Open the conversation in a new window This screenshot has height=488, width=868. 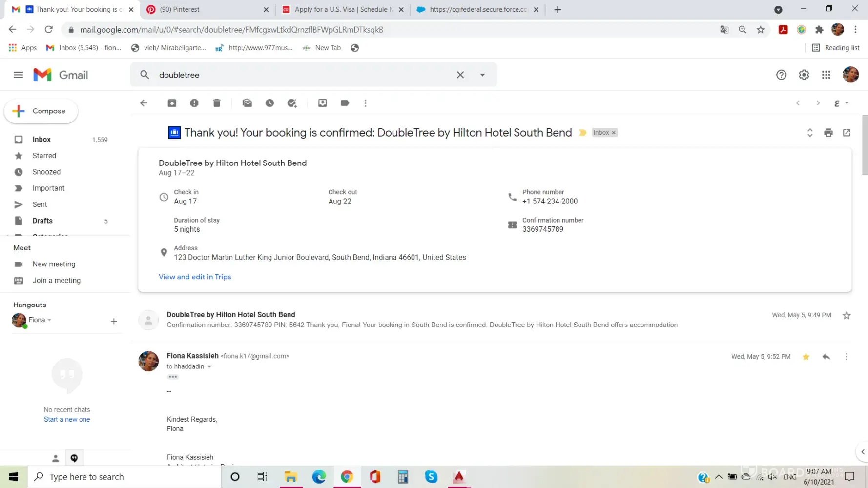[847, 133]
